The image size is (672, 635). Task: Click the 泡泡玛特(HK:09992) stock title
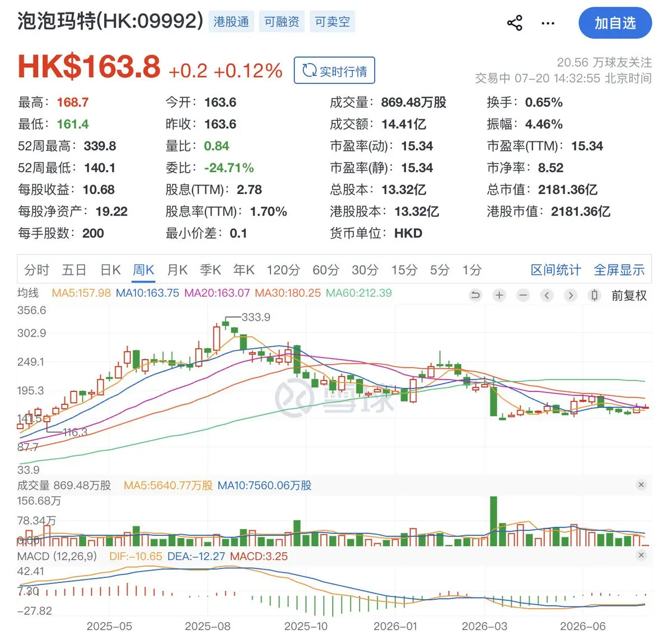click(x=110, y=21)
